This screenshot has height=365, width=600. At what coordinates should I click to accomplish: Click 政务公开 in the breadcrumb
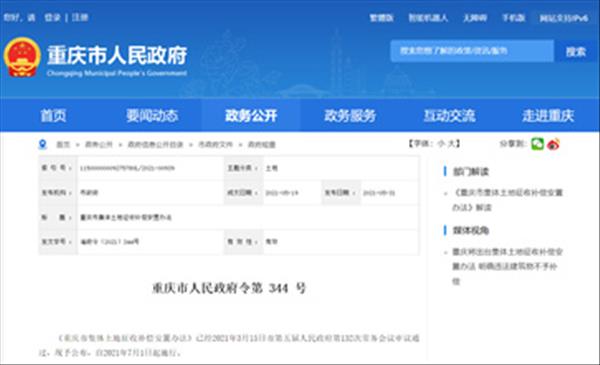point(99,145)
